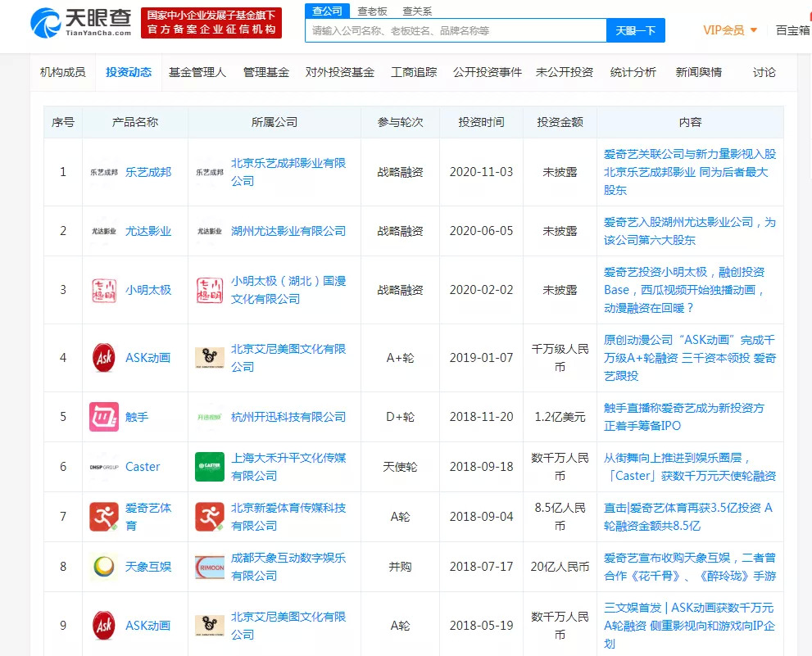The height and width of the screenshot is (656, 812).
Task: Open the 公开投资事件 tab
Action: pyautogui.click(x=487, y=72)
